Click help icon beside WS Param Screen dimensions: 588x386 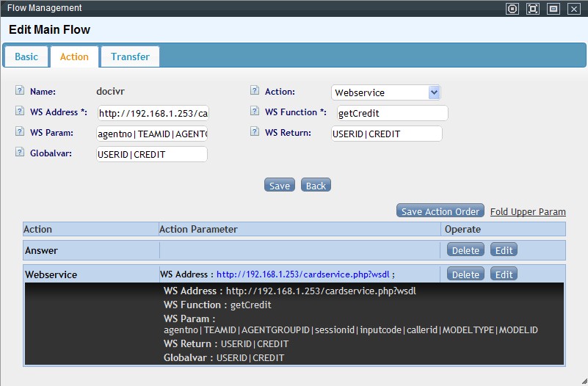(x=20, y=133)
